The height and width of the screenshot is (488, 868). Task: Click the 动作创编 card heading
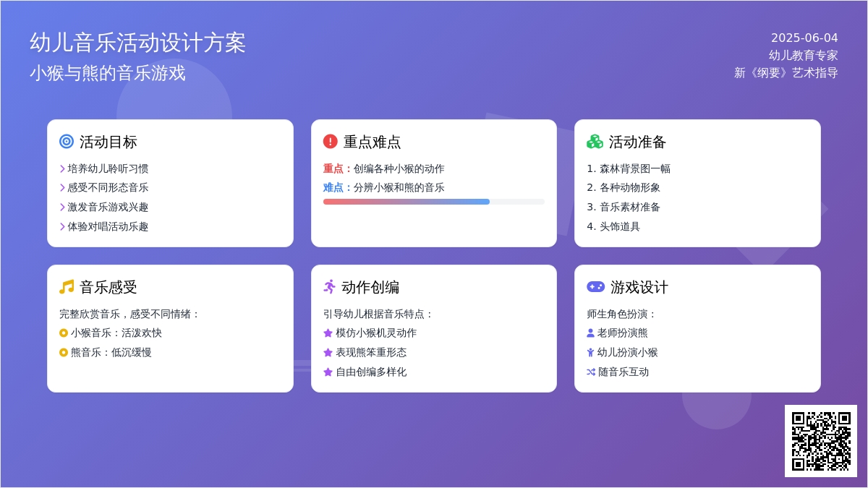[370, 287]
